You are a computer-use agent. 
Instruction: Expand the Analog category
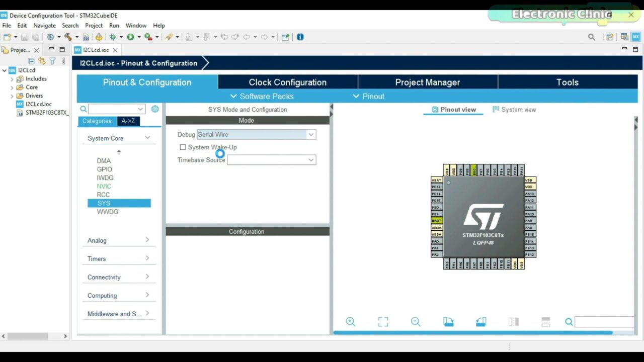coord(147,240)
